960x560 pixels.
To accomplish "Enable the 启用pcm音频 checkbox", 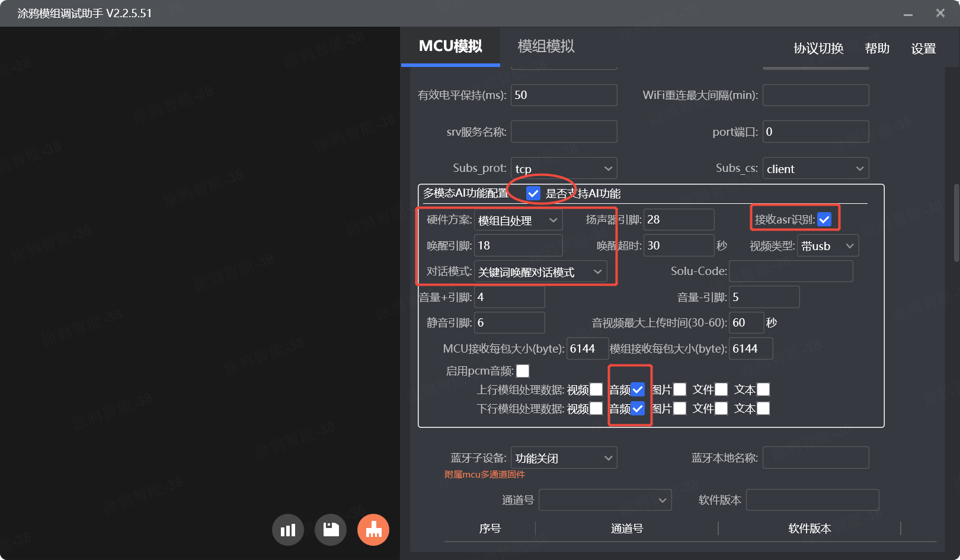I will point(523,370).
